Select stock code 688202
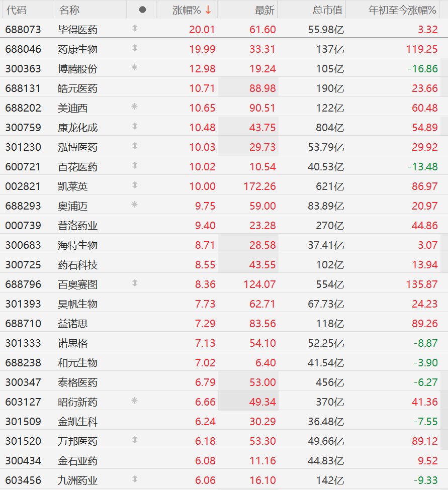This screenshot has width=448, height=490. pyautogui.click(x=23, y=108)
